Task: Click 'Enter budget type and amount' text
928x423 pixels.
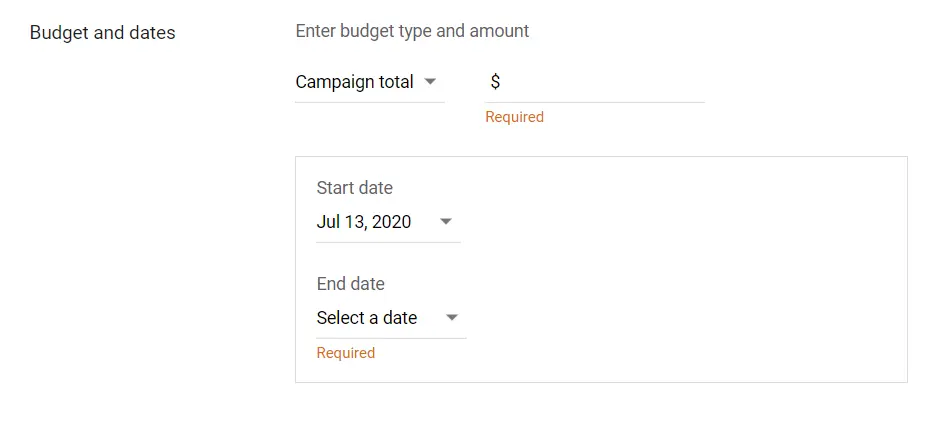Action: tap(412, 31)
